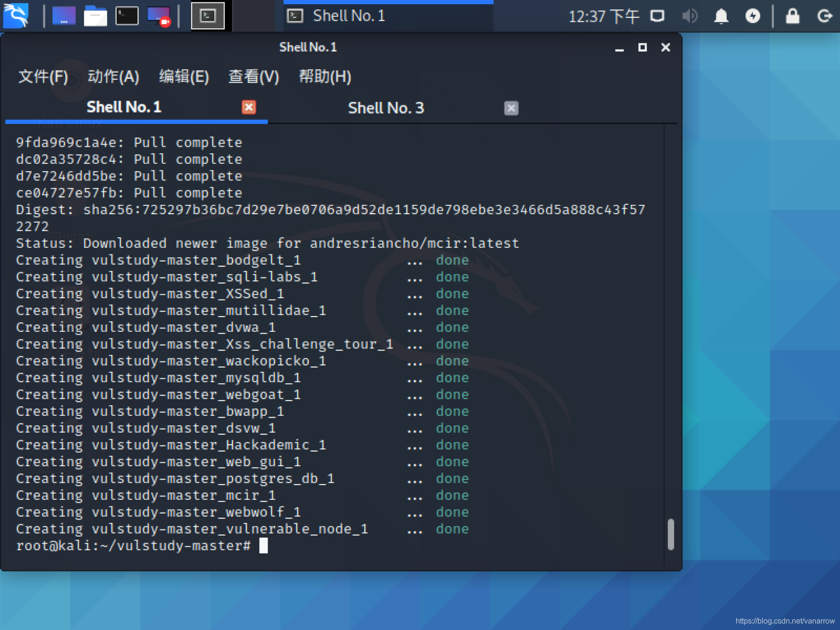This screenshot has height=630, width=840.
Task: Click 'Creating vulstudy-master_webgoat_1' line
Action: 242,395
